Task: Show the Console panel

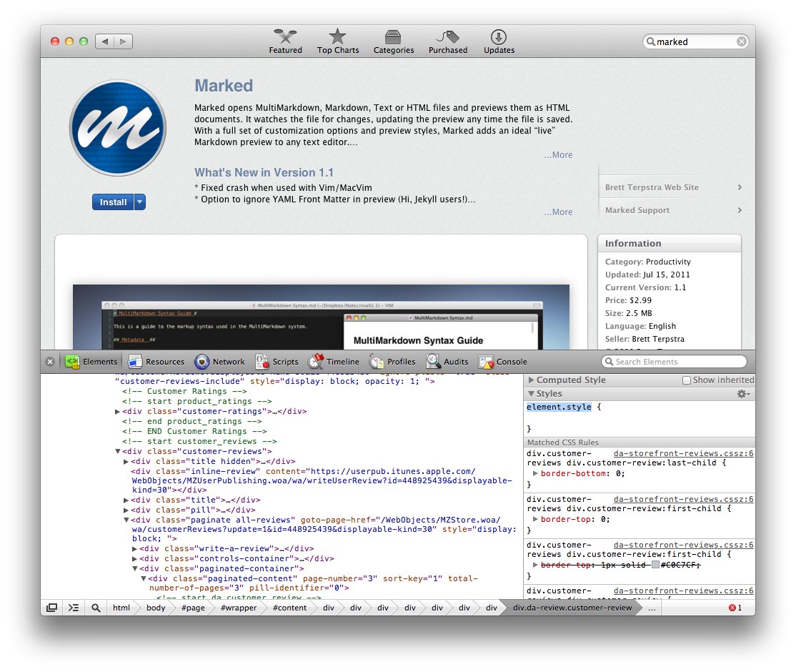Action: pos(503,362)
